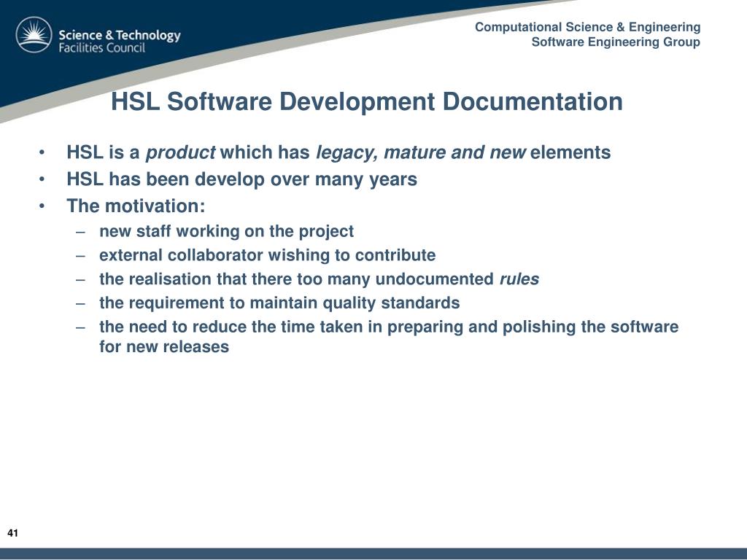Select the bullet "HSL has been develop over many years"
The height and width of the screenshot is (560, 747).
click(x=242, y=179)
